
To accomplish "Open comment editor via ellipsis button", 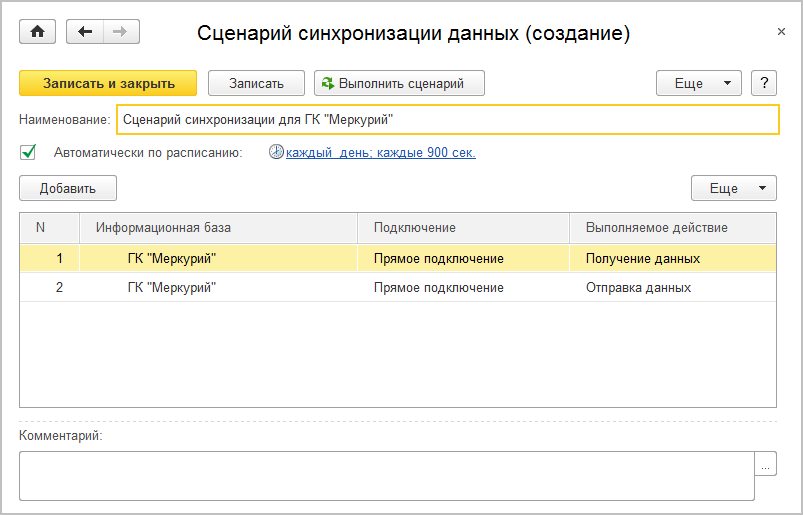I will click(x=766, y=465).
